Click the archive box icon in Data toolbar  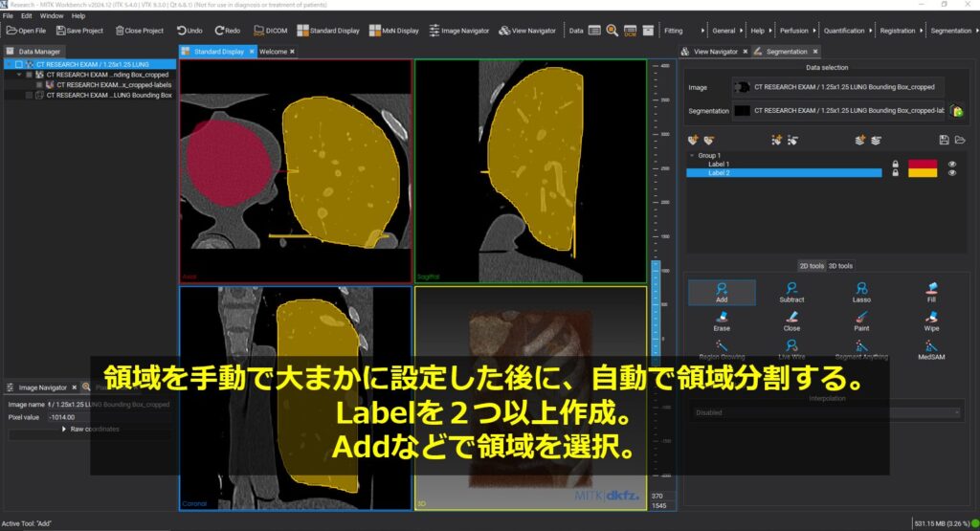(648, 30)
